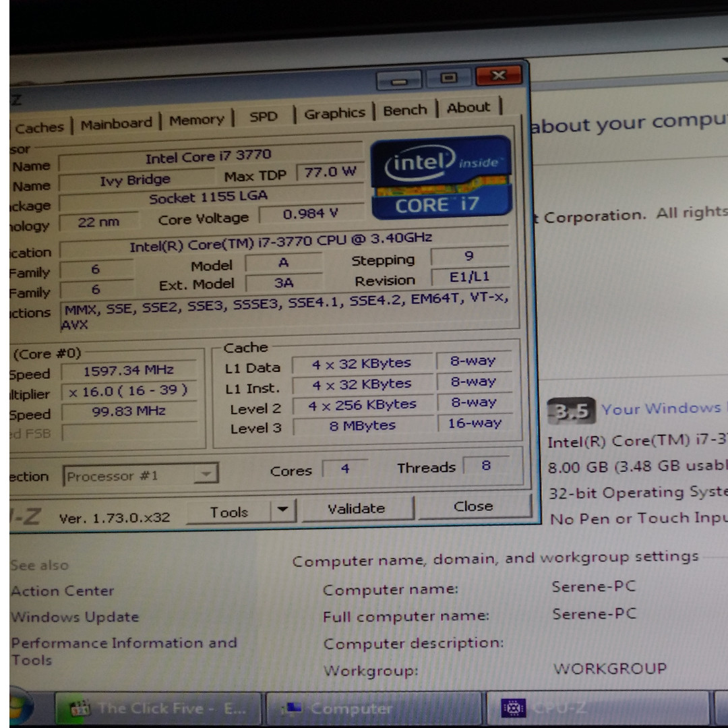The width and height of the screenshot is (728, 728).
Task: Click 'No Pen or Touch Input' text
Action: coord(639,518)
